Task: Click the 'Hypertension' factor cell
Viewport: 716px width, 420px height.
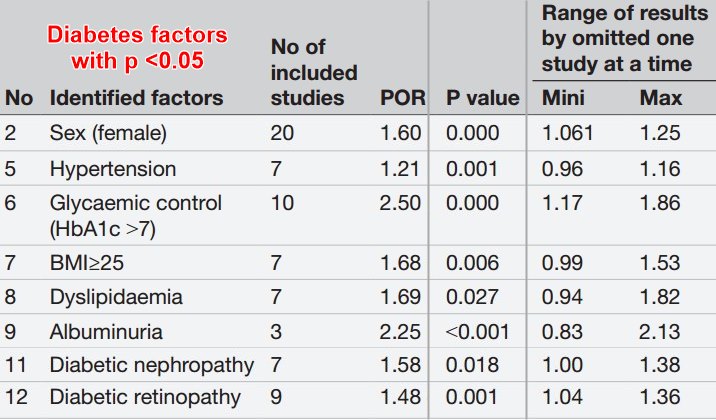Action: click(112, 168)
